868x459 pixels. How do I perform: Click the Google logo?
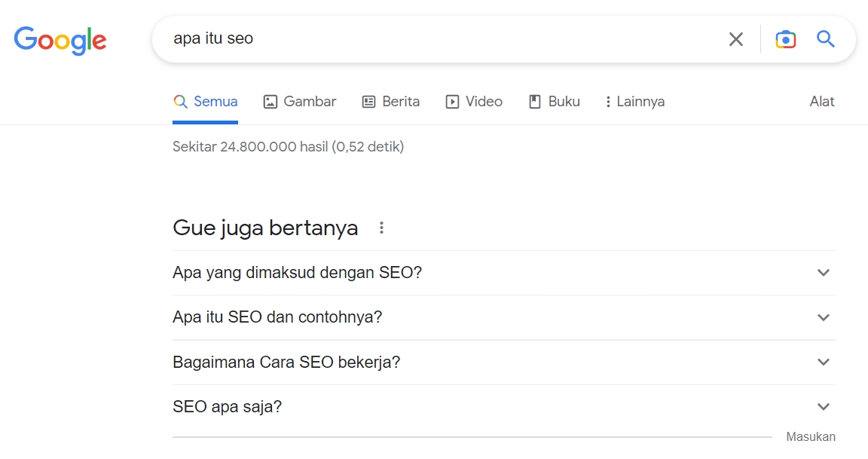tap(60, 40)
